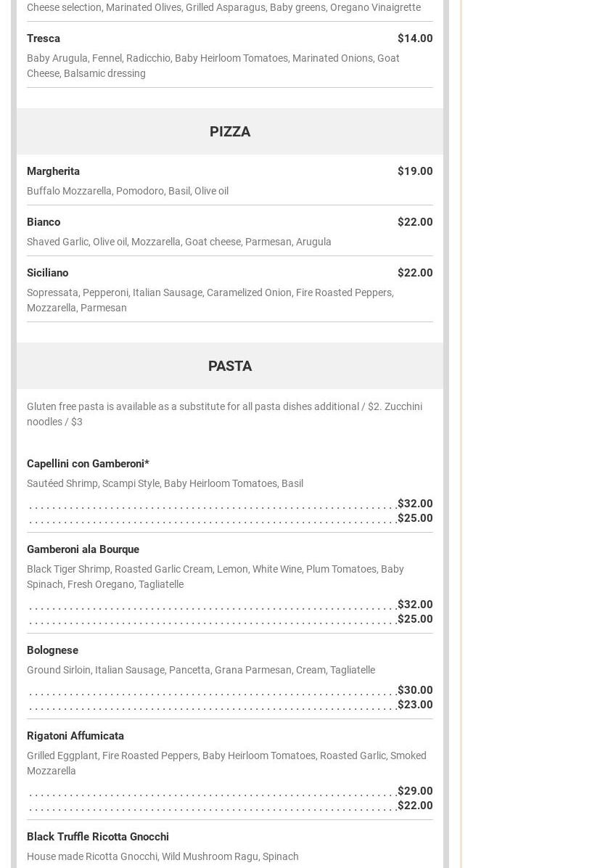Click the Tresca salad item name
This screenshot has width=616, height=868.
[44, 38]
